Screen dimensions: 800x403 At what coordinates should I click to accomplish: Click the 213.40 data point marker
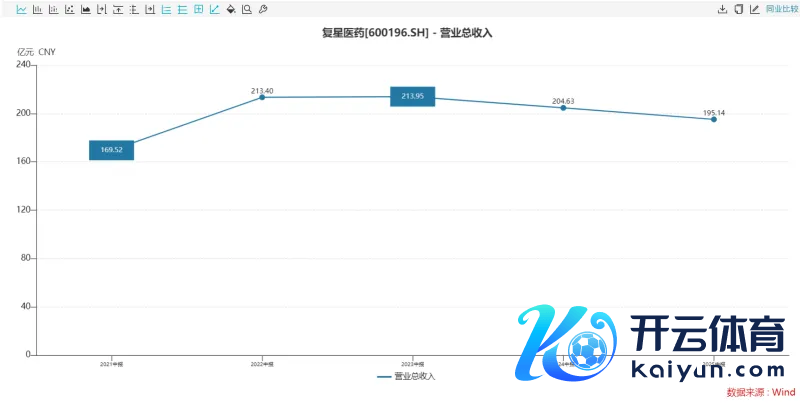click(x=262, y=97)
